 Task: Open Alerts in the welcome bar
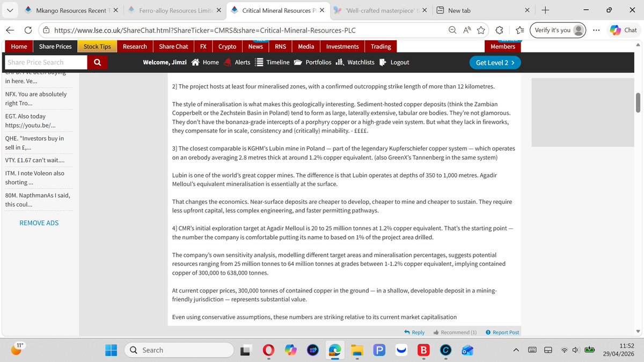(237, 62)
